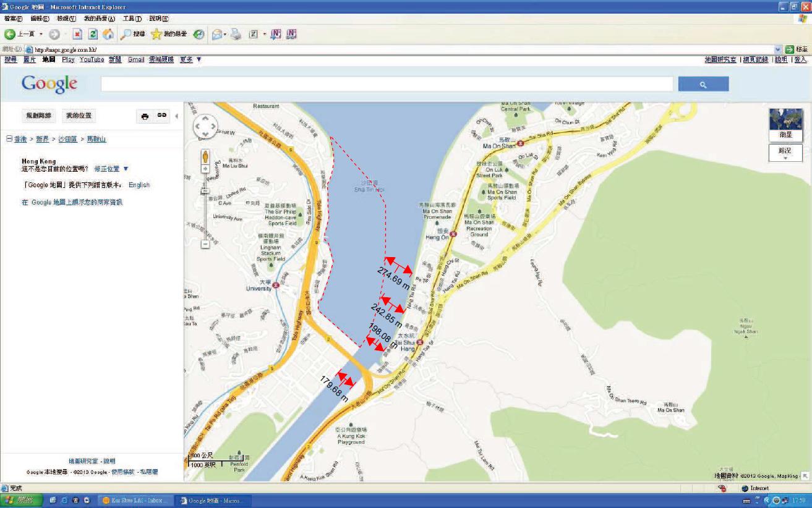The height and width of the screenshot is (508, 812).
Task: Click the print icon in left panel
Action: pyautogui.click(x=145, y=116)
